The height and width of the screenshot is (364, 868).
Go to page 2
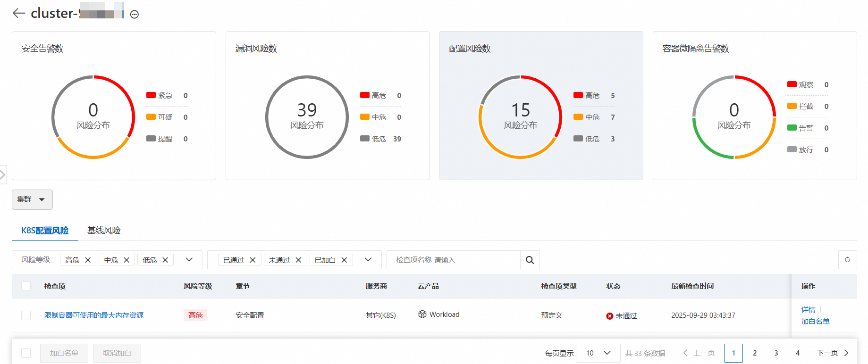point(755,353)
